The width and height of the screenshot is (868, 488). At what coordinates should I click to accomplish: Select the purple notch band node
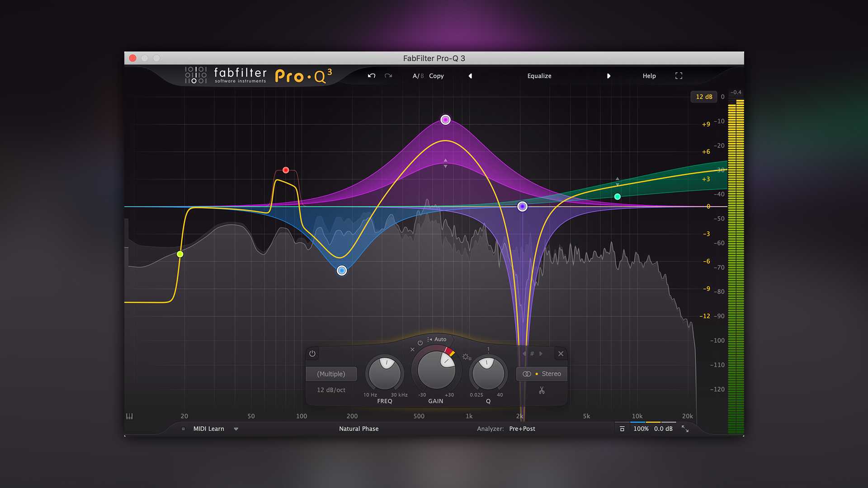[522, 206]
